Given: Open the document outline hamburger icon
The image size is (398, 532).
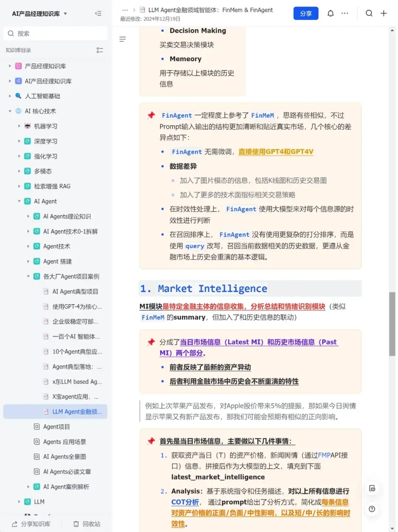Looking at the screenshot, I should [123, 39].
